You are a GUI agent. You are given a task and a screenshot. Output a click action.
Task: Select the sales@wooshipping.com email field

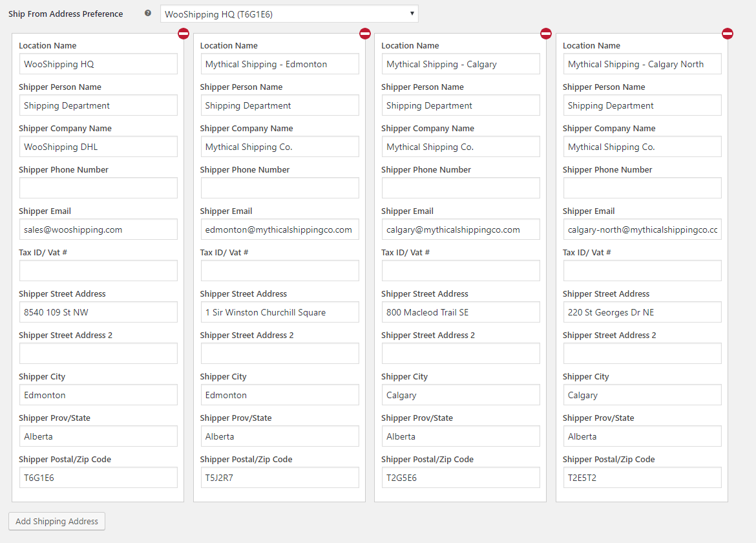click(98, 229)
